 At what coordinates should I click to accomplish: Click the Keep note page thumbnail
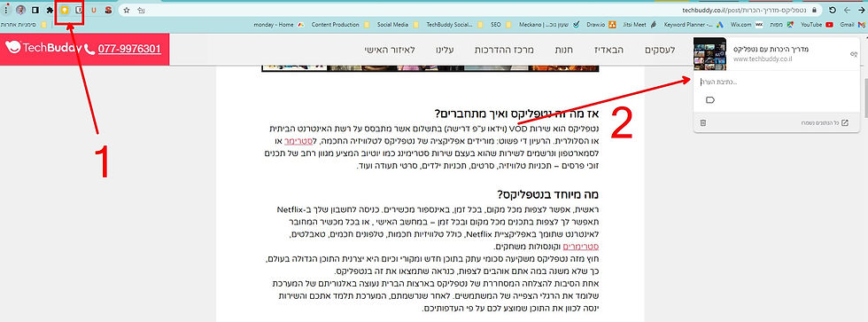click(x=709, y=54)
